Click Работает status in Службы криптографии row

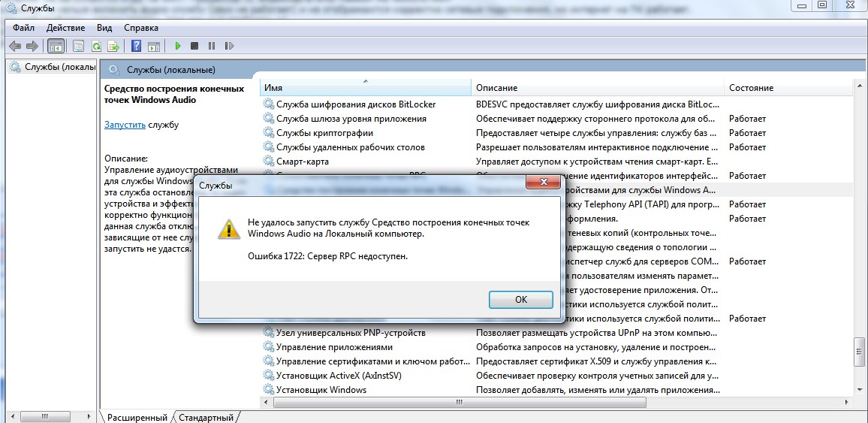click(x=747, y=133)
